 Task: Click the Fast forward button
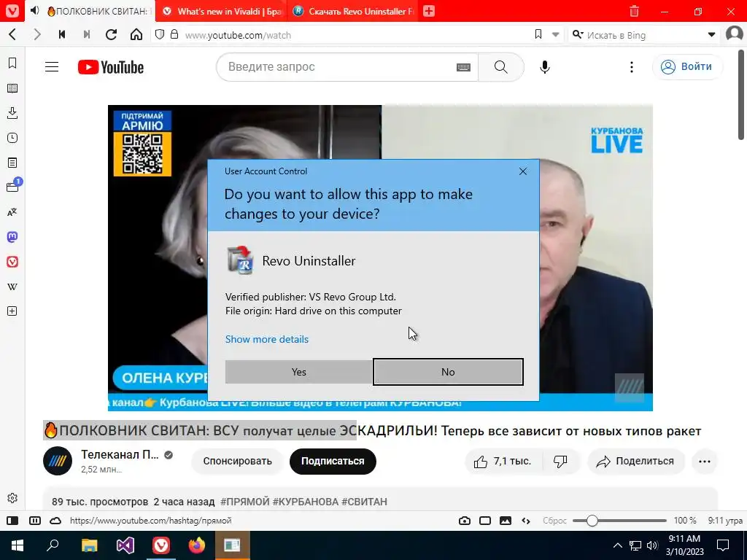pyautogui.click(x=87, y=35)
